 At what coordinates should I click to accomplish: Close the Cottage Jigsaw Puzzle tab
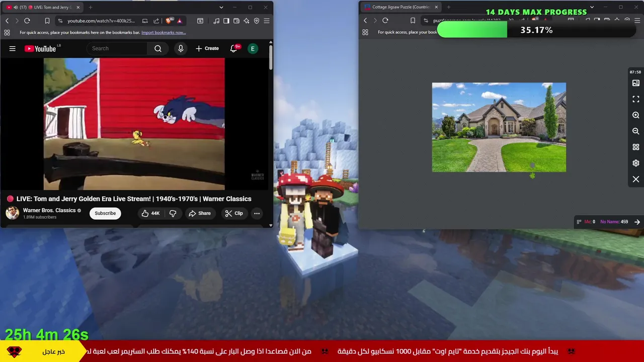coord(436,8)
